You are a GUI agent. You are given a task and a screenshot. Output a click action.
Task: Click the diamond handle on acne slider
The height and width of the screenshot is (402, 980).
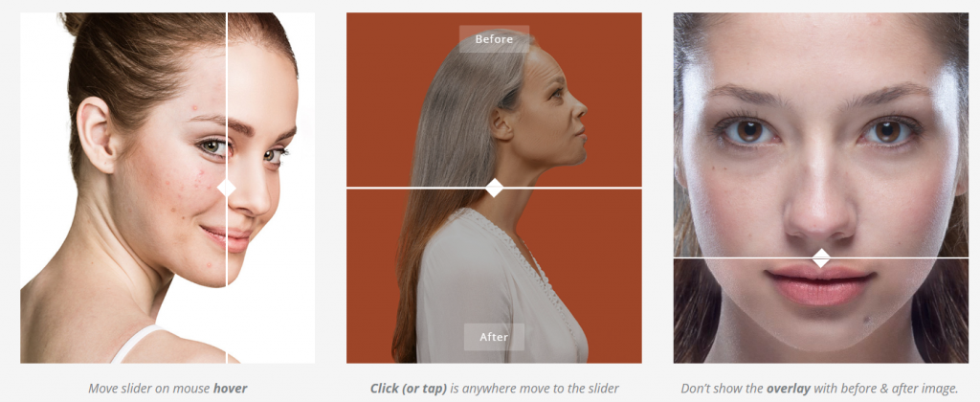pyautogui.click(x=226, y=188)
